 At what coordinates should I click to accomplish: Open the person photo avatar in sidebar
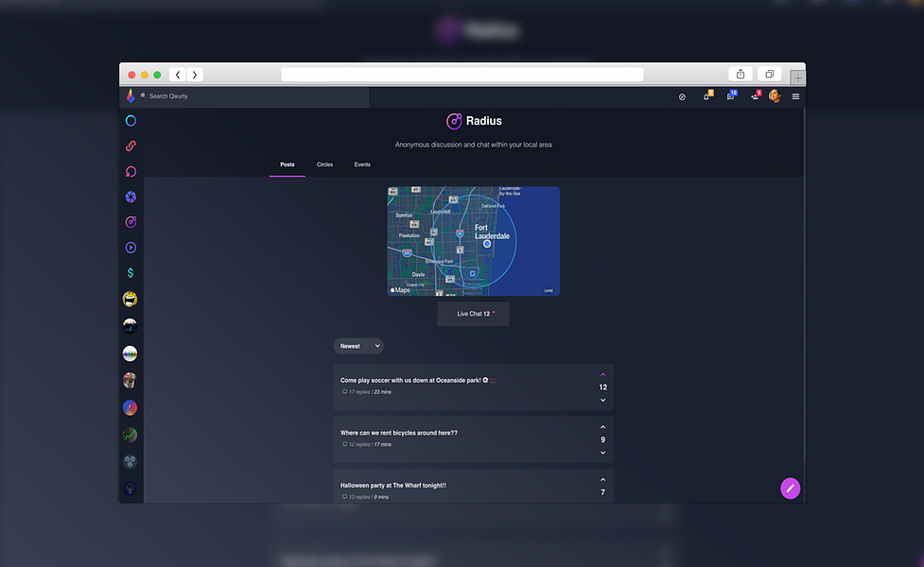pos(131,380)
